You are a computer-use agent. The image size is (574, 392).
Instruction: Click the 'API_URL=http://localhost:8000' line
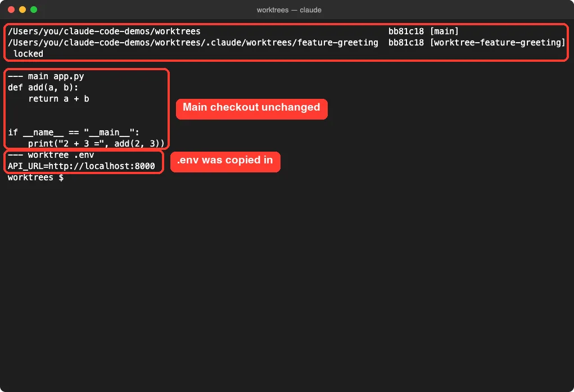pos(82,166)
